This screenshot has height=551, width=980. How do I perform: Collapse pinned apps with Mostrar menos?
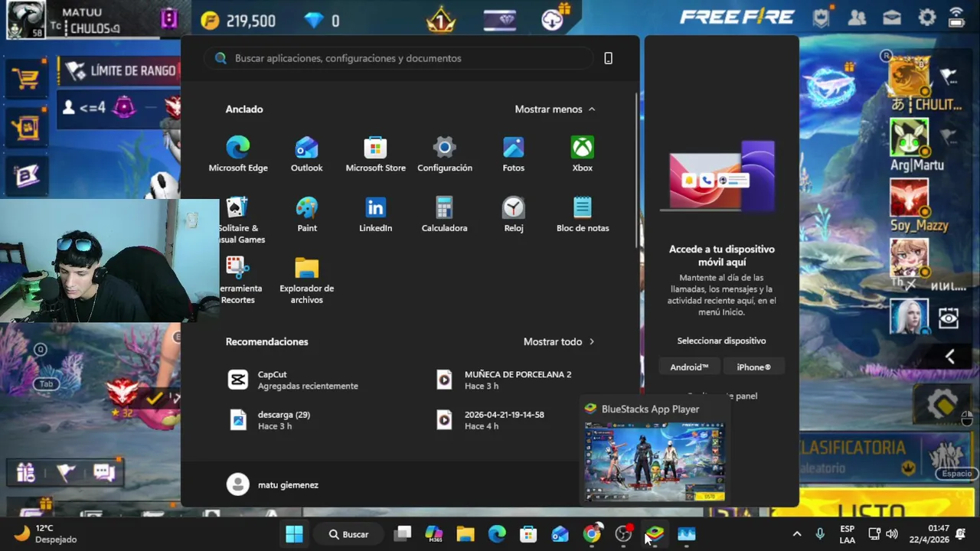(x=554, y=109)
